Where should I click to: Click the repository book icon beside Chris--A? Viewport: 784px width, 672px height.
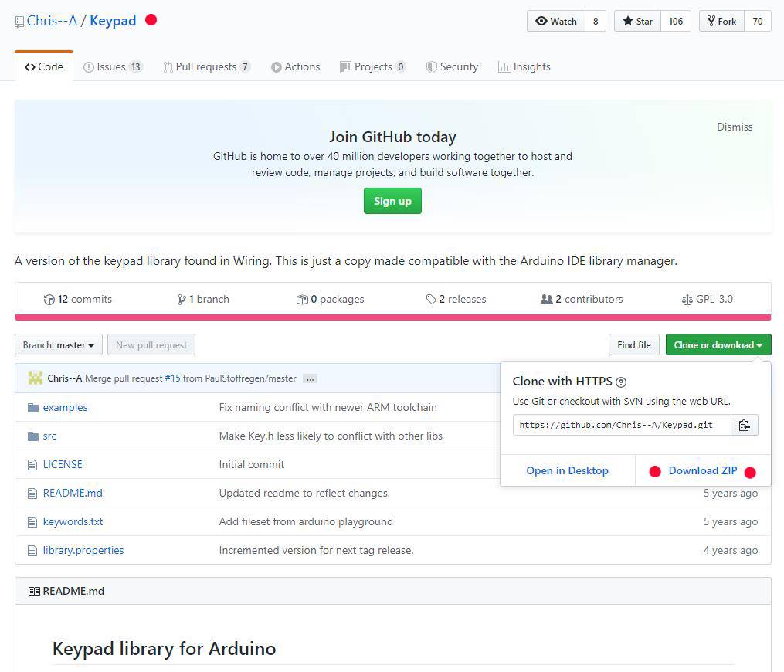coord(19,22)
